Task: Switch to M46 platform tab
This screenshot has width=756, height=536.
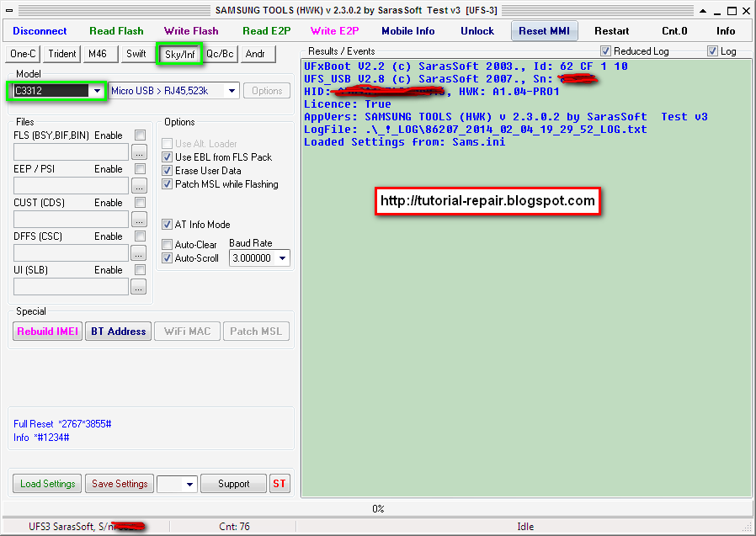Action: (x=101, y=54)
